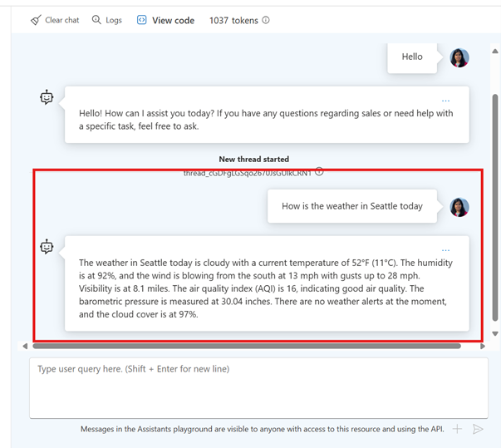Open View code
This screenshot has height=448, width=501.
coord(173,21)
